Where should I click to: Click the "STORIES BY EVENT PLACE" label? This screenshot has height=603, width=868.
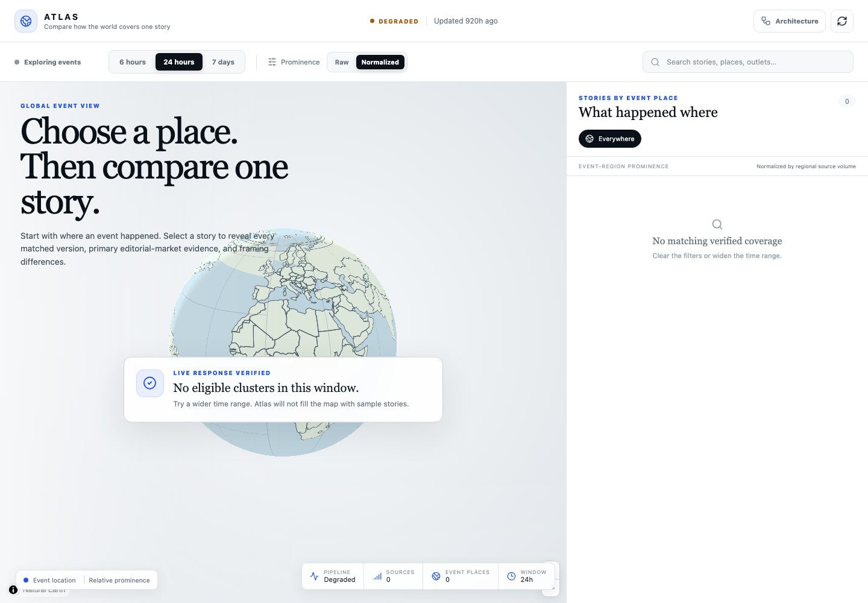tap(628, 98)
